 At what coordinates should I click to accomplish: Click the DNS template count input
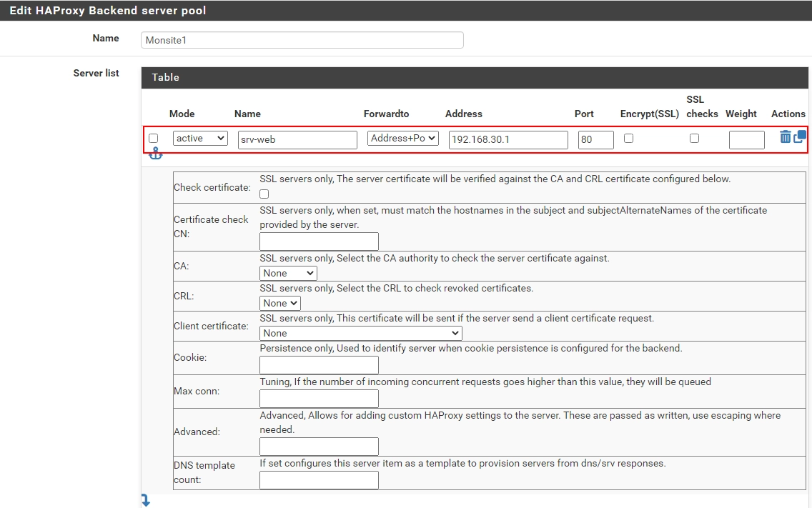pos(319,481)
